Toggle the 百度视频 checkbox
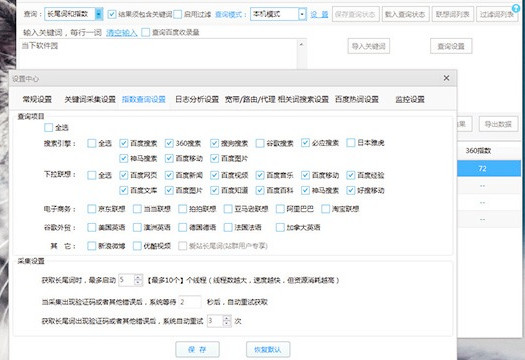The height and width of the screenshot is (360, 525). click(214, 175)
